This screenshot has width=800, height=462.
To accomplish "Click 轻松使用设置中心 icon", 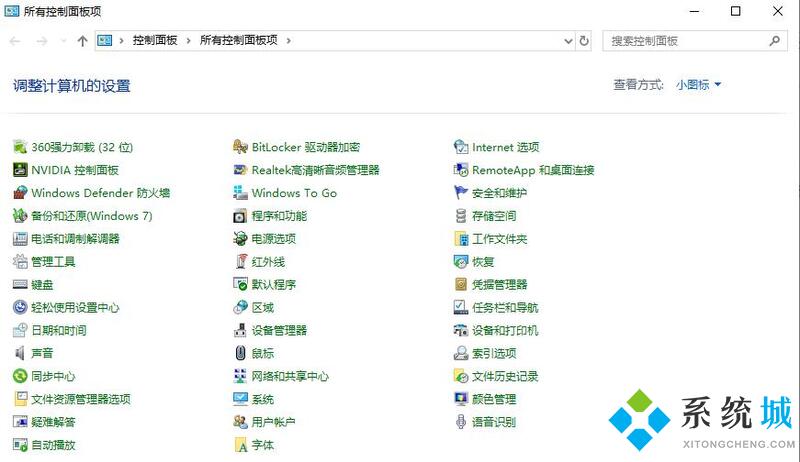I will [20, 307].
